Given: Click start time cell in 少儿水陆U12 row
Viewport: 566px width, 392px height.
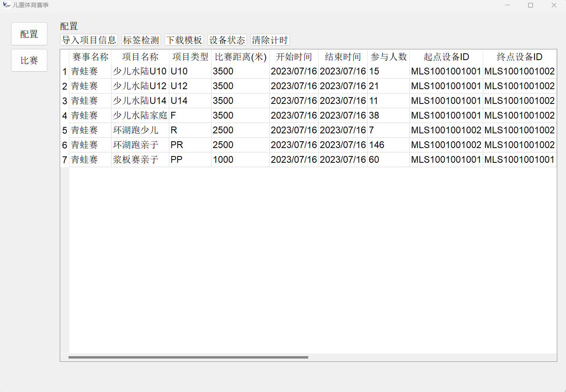Looking at the screenshot, I should point(294,86).
